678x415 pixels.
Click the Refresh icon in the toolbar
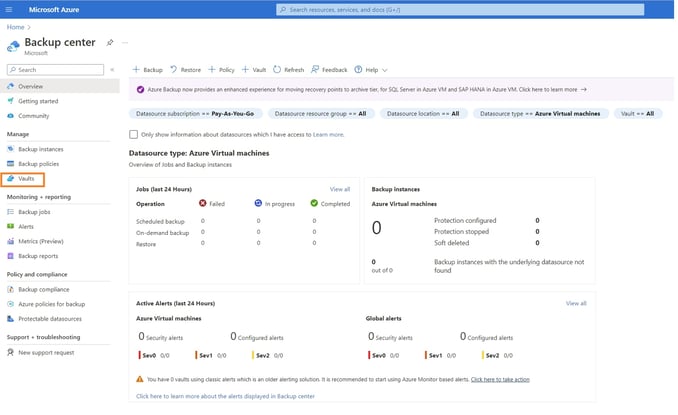(276, 70)
